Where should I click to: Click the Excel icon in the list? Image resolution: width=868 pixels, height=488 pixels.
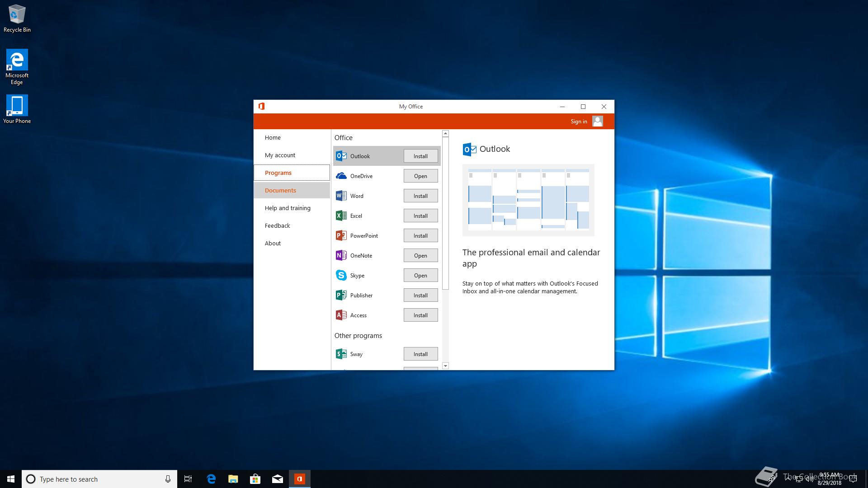(341, 216)
